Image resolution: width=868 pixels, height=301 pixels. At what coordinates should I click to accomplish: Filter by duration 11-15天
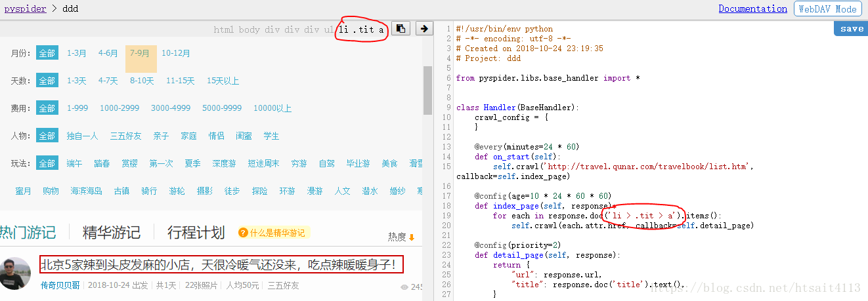point(181,81)
